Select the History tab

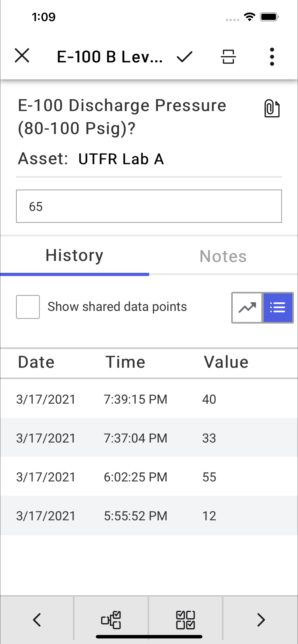tap(74, 255)
